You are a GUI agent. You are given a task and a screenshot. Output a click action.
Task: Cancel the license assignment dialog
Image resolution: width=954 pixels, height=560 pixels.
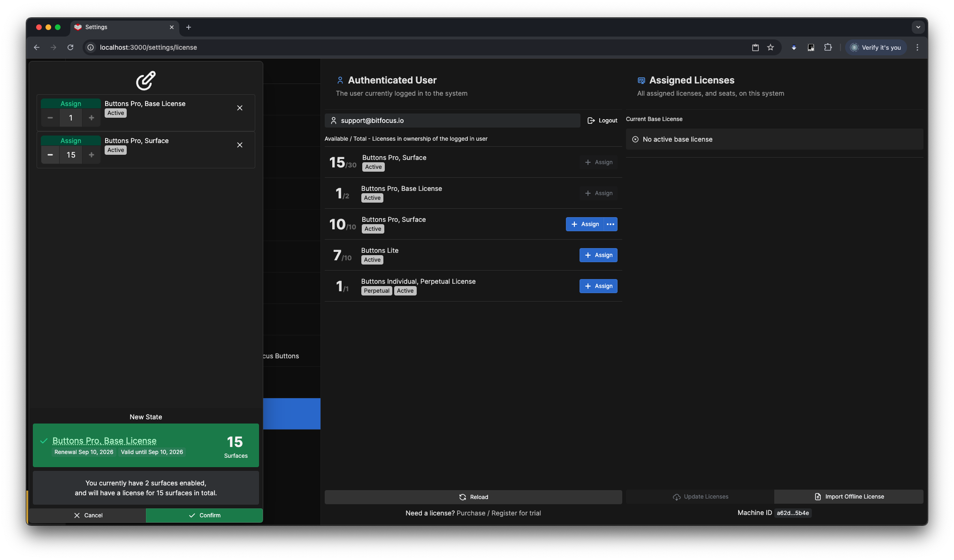[88, 515]
